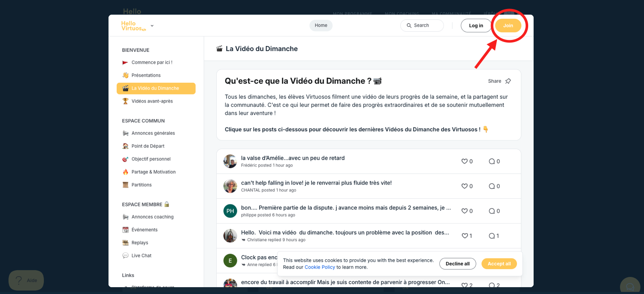Click the icon beside Replays
The height and width of the screenshot is (294, 644).
tap(125, 242)
